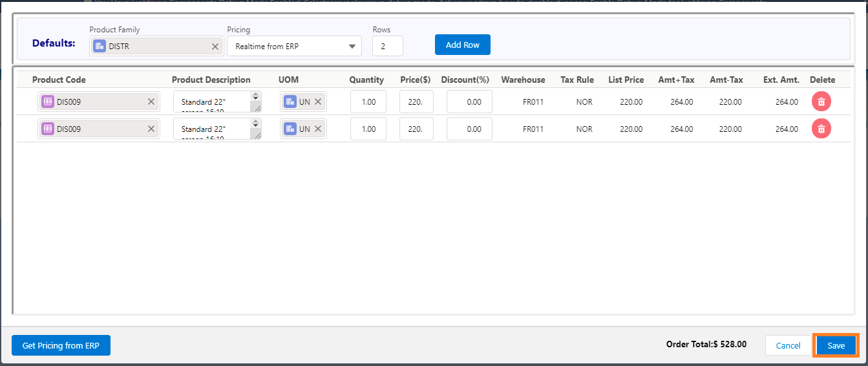Screen dimensions: 868x366
Task: Remove UN unit in second row
Action: [318, 129]
